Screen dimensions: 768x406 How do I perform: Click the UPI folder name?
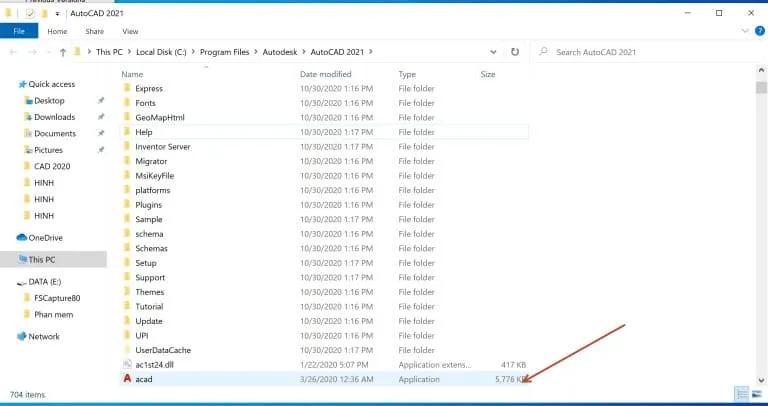click(x=142, y=335)
